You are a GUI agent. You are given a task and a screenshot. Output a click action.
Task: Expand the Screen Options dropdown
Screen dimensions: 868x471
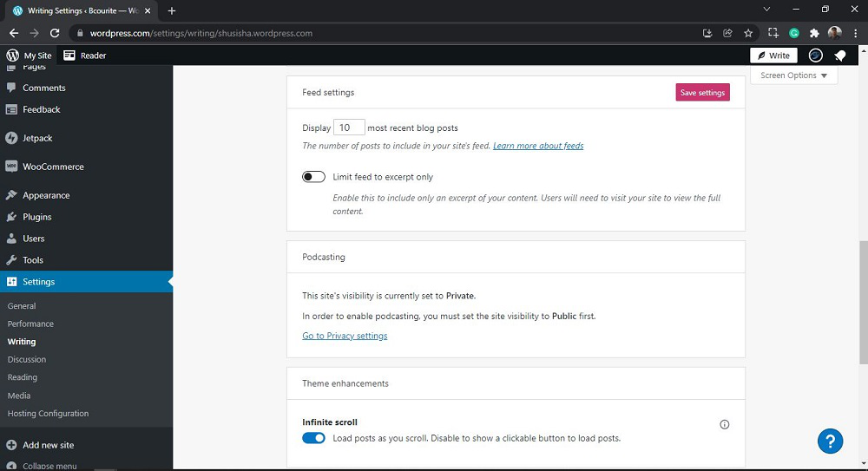(793, 75)
